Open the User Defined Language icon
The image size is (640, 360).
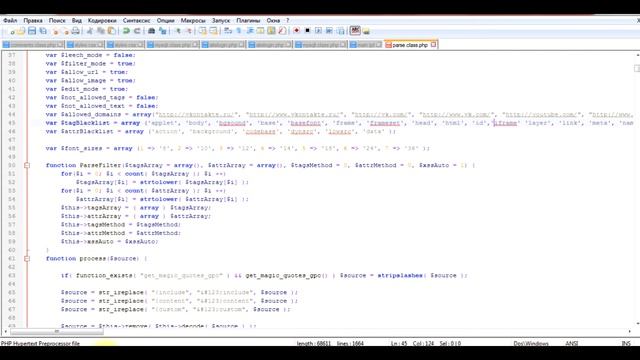[260, 31]
